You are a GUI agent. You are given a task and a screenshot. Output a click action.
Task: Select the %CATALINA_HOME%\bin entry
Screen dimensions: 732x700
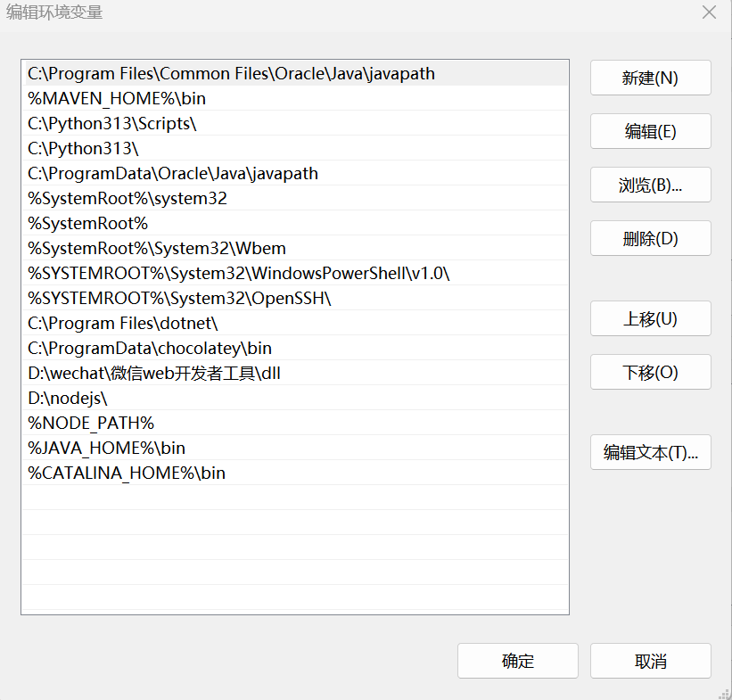(x=295, y=473)
